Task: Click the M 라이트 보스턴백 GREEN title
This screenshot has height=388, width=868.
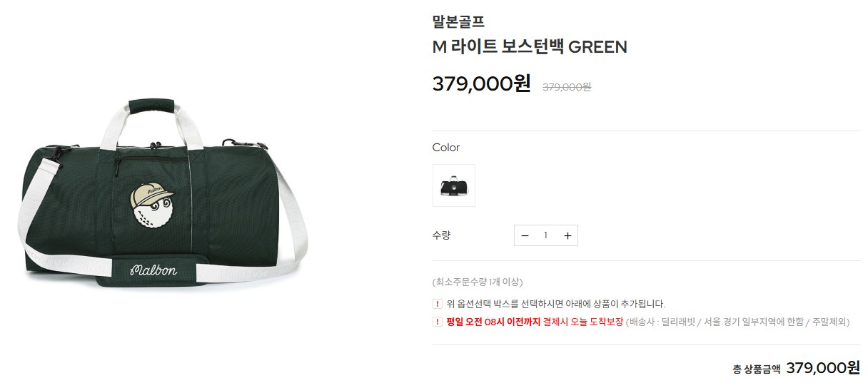Action: [530, 47]
